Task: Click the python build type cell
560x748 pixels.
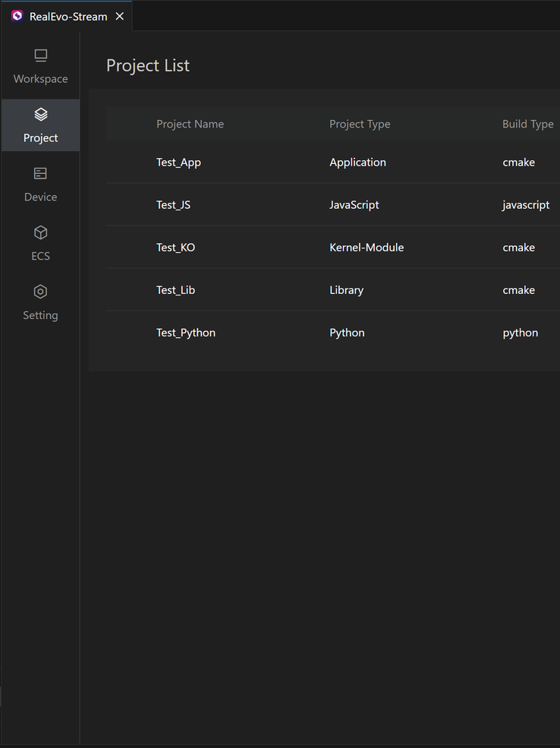Action: tap(521, 333)
